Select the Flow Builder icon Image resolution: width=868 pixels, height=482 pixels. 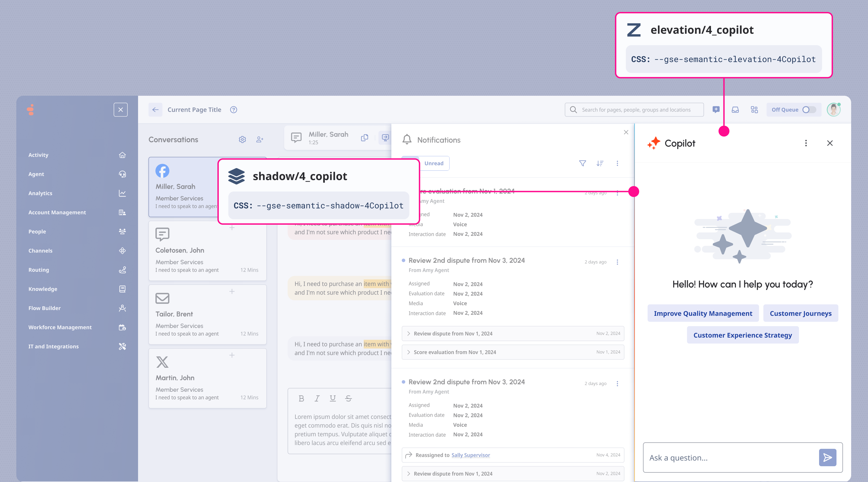122,308
